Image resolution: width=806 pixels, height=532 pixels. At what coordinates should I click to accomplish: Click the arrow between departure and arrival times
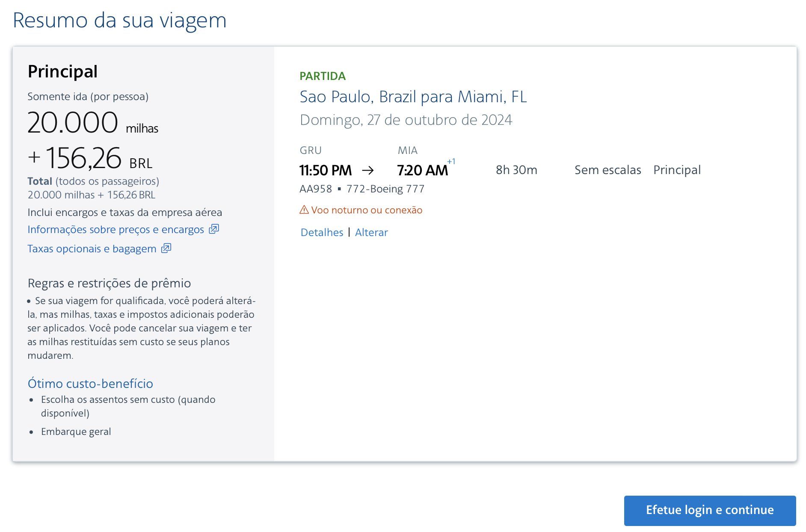coord(368,171)
